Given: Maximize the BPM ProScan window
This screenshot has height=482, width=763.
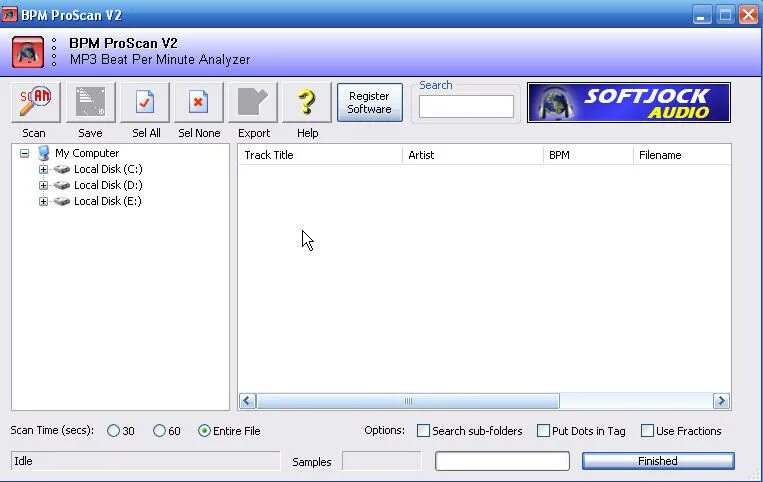Looking at the screenshot, I should pos(725,15).
